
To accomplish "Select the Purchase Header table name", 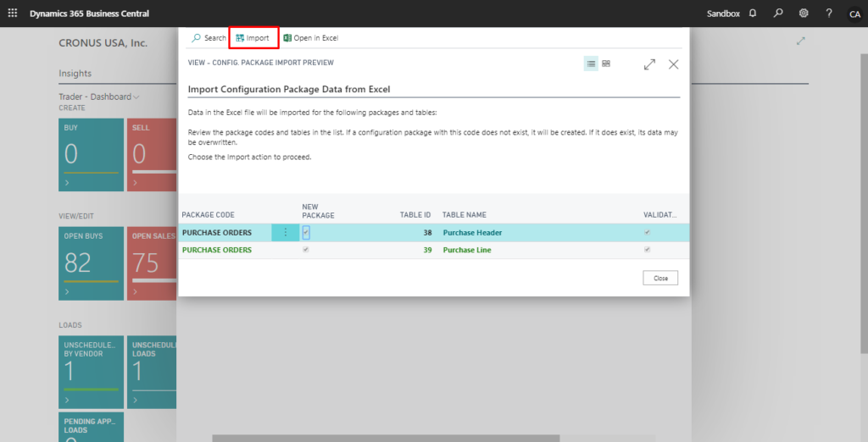I will click(x=472, y=232).
